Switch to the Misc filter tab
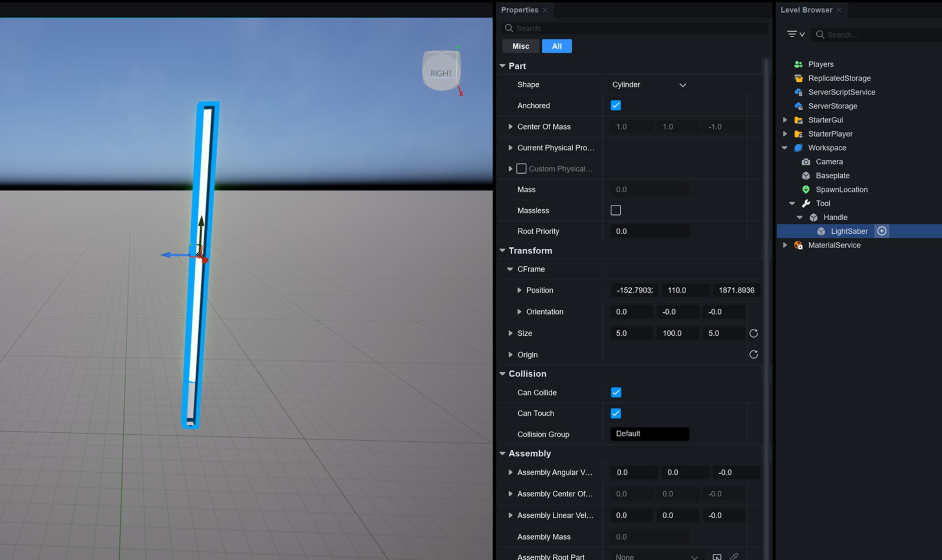942x560 pixels. pyautogui.click(x=520, y=46)
